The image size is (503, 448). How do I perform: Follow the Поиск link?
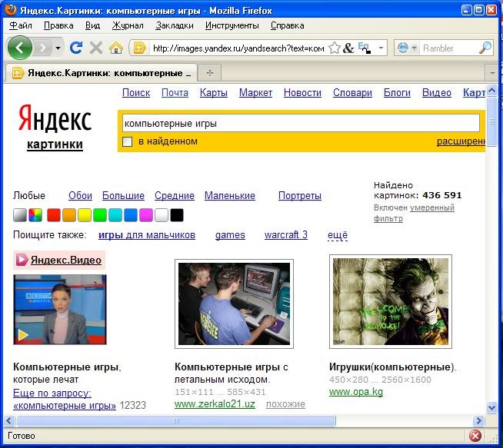click(x=136, y=93)
